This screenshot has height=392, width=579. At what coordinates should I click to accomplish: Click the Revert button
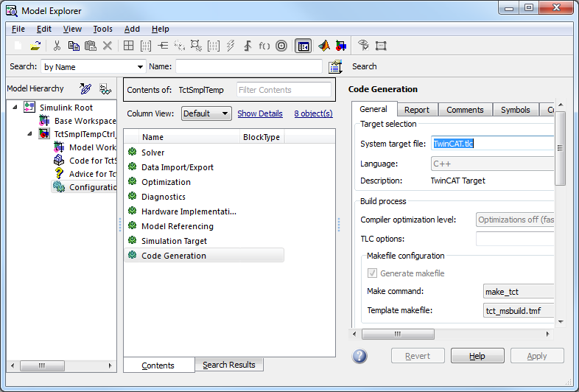418,356
